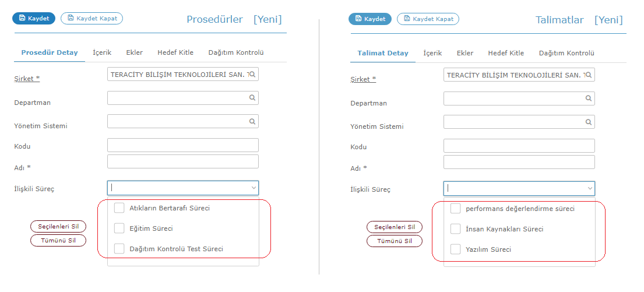This screenshot has height=292, width=644.
Task: Click search icon in Talimatlar Yönetim Sistemi field
Action: pyautogui.click(x=589, y=122)
